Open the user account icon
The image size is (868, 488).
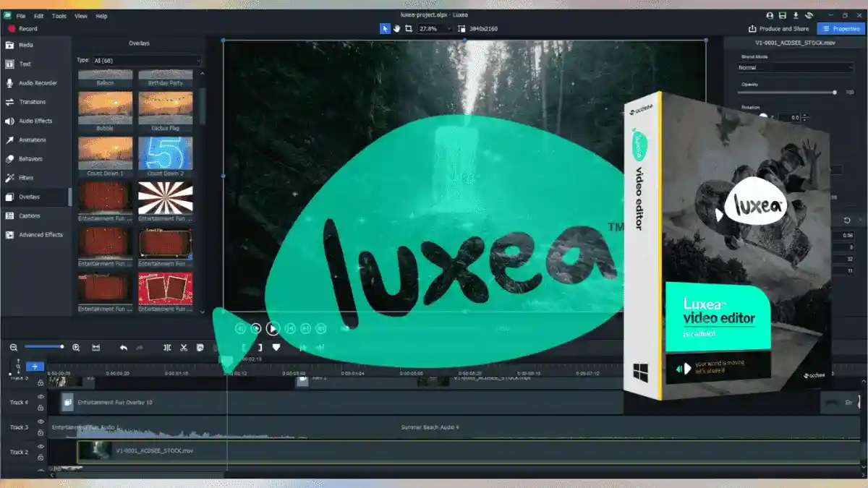pos(770,15)
